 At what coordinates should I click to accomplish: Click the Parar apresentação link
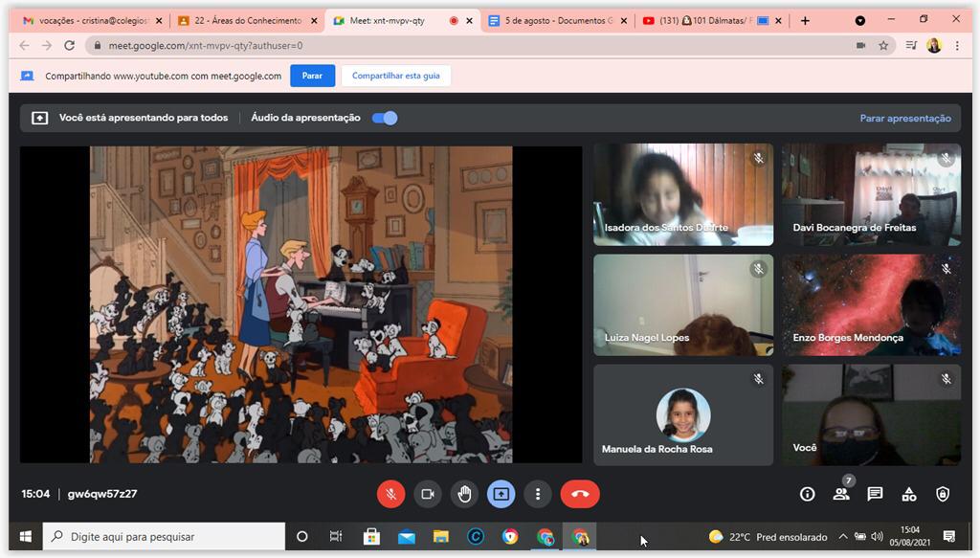point(905,119)
